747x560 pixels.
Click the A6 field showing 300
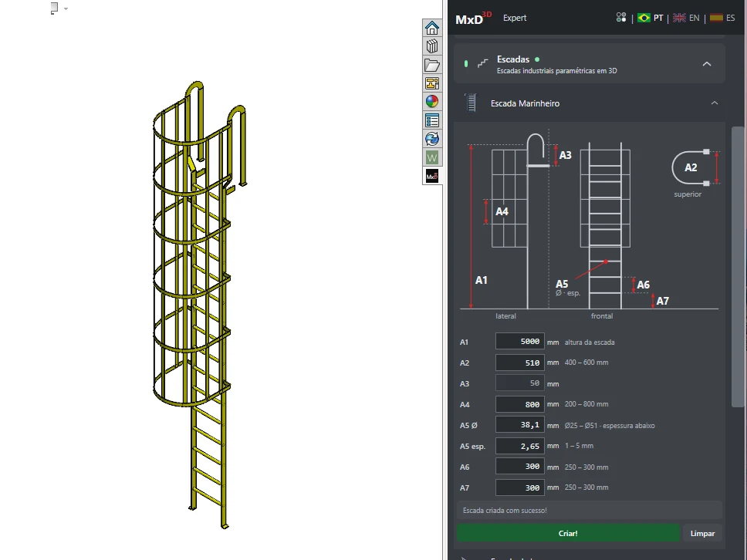[x=520, y=466]
